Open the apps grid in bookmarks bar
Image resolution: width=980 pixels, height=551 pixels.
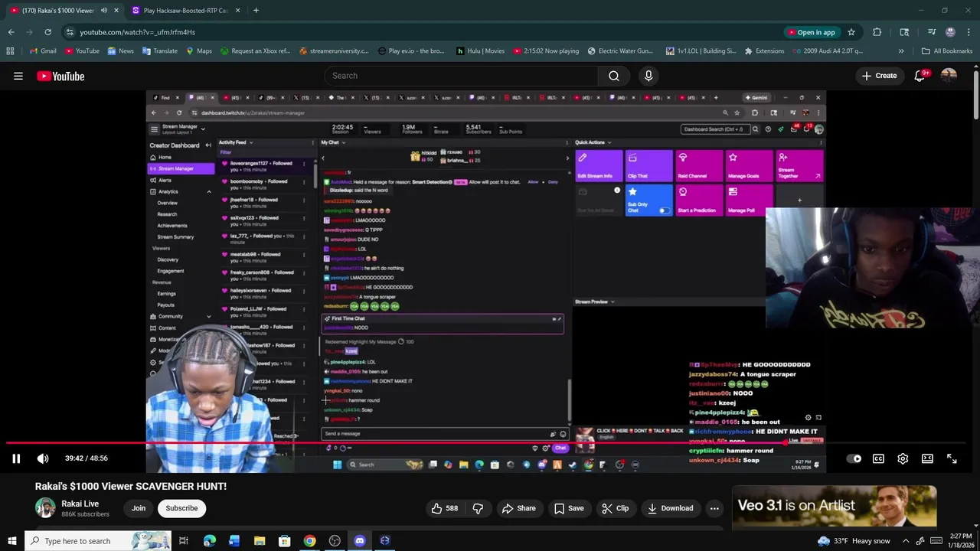(10, 51)
